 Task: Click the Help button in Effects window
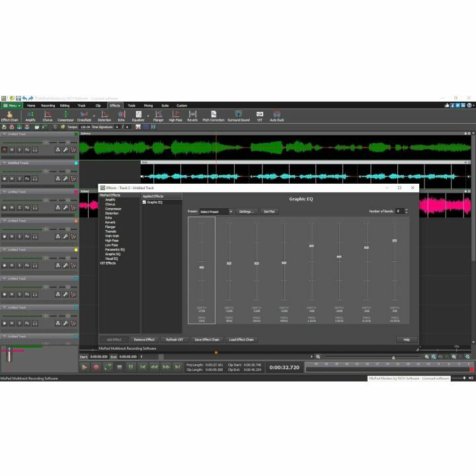(x=407, y=340)
